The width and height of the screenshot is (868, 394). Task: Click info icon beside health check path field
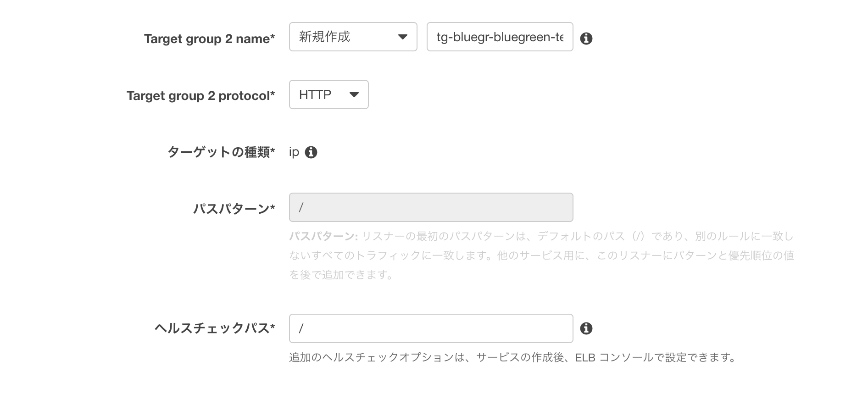pyautogui.click(x=586, y=328)
